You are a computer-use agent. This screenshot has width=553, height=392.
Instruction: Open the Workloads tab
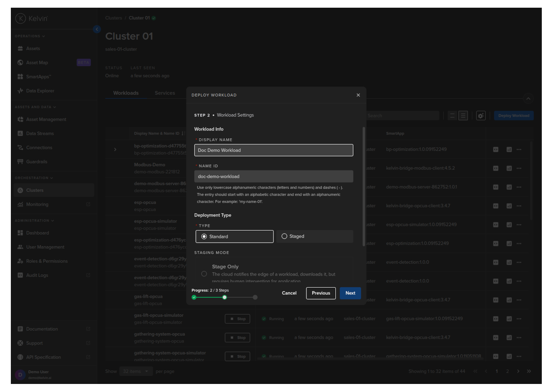[x=126, y=93]
